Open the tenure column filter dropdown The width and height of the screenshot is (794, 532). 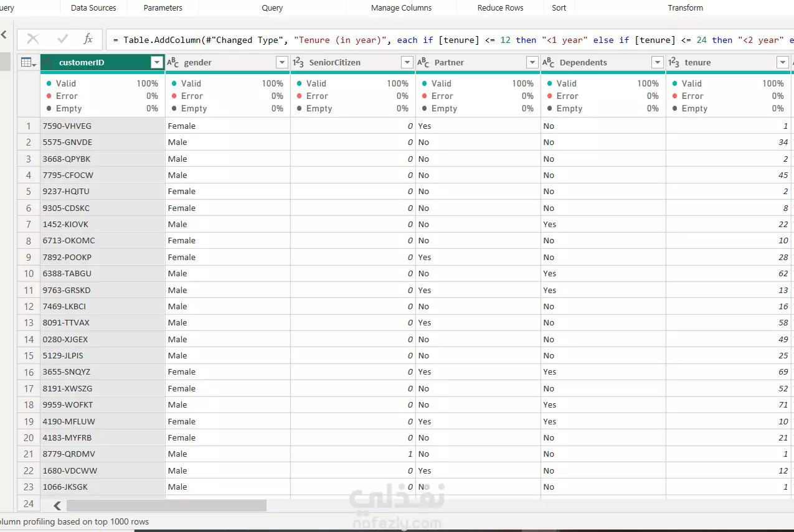(x=783, y=62)
